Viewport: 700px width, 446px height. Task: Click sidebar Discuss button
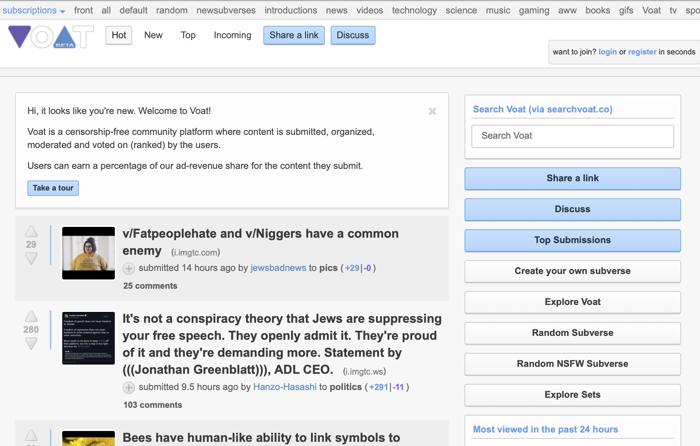[572, 209]
